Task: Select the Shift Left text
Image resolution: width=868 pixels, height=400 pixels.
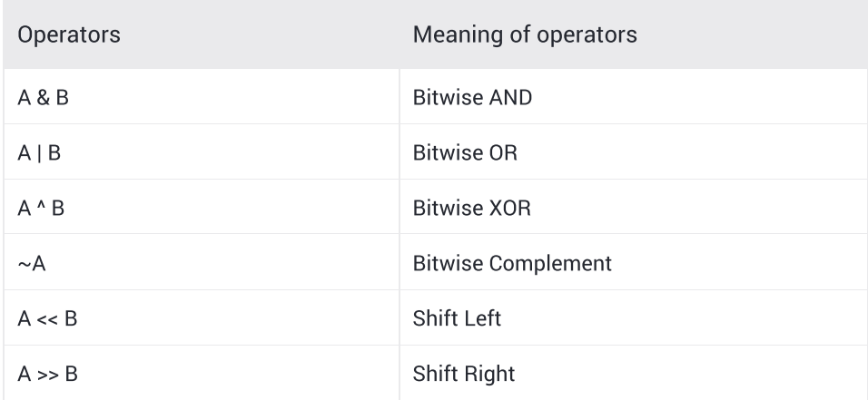Action: click(x=457, y=318)
